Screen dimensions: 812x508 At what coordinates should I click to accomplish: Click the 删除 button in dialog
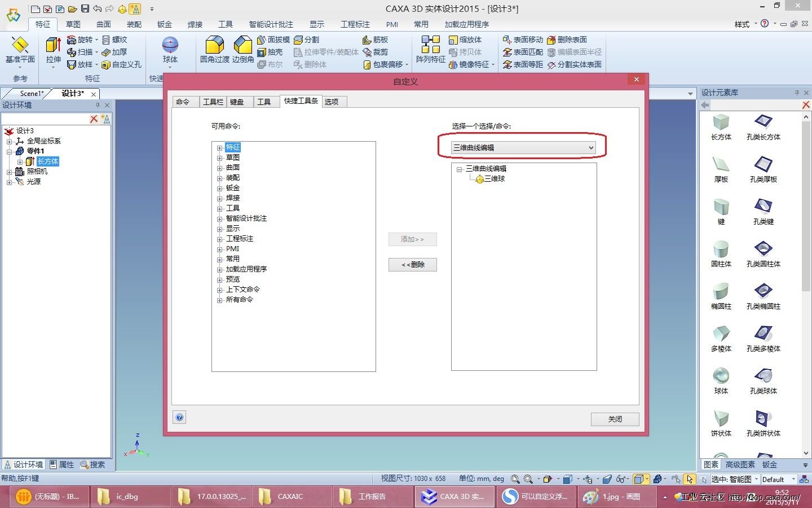click(413, 265)
